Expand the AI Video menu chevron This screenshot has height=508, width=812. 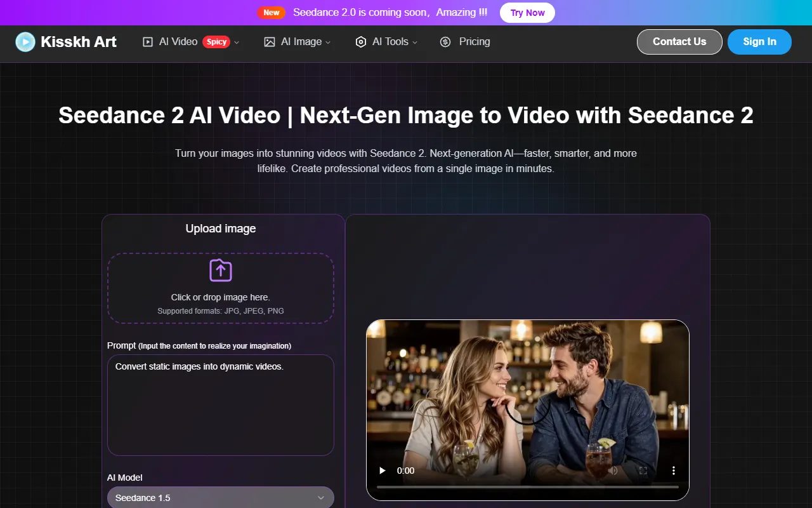[x=237, y=43]
